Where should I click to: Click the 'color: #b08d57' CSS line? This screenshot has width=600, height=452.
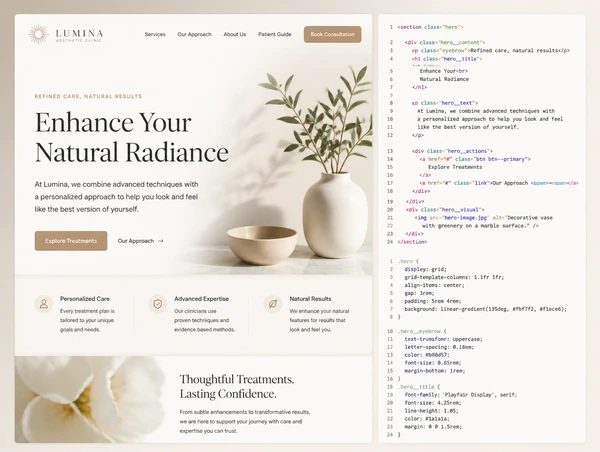(x=427, y=355)
